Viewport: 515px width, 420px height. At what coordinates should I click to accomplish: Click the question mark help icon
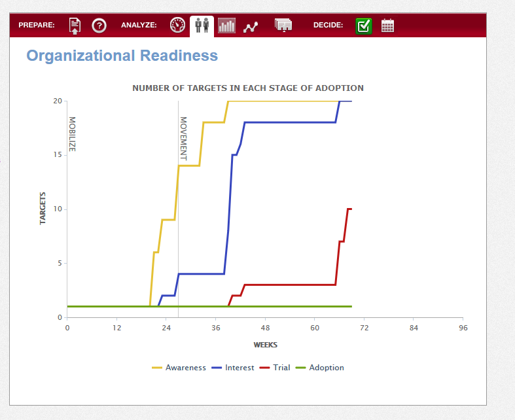pos(99,26)
